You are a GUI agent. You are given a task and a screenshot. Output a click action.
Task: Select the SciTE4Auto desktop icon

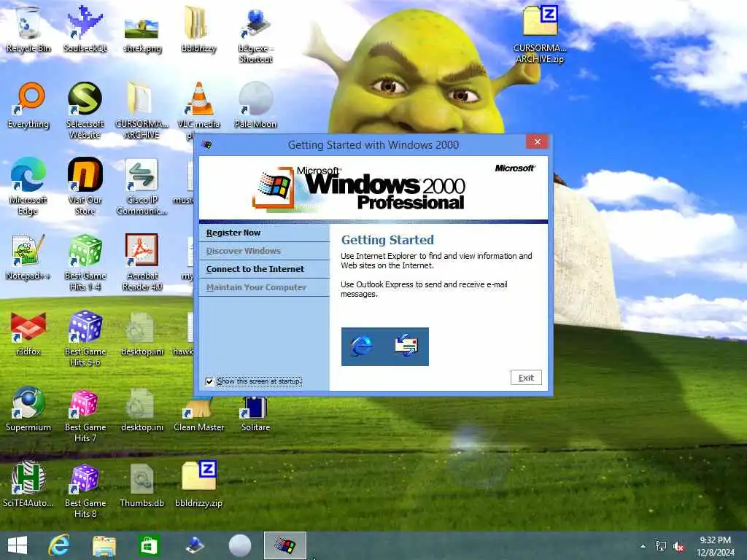(28, 485)
